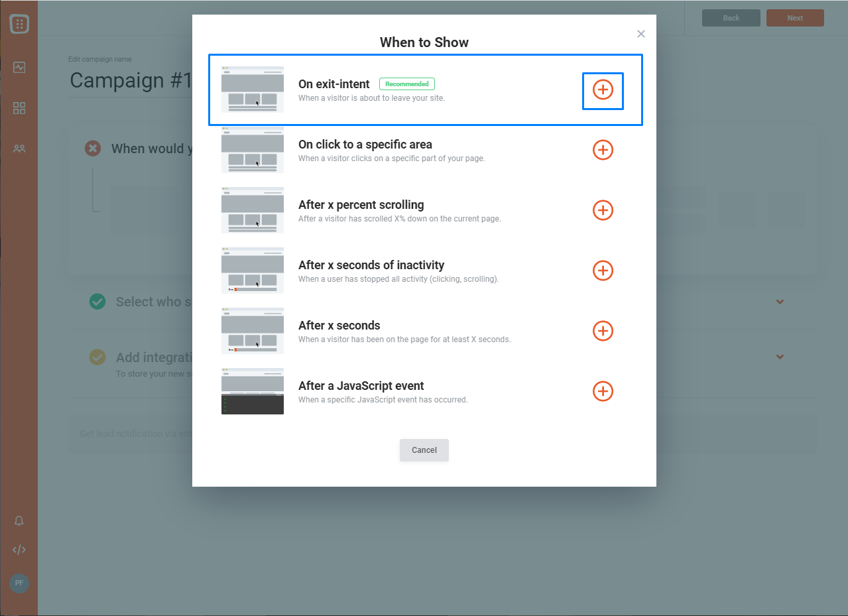Expand the Add integration section chevron
848x616 pixels.
coord(780,357)
